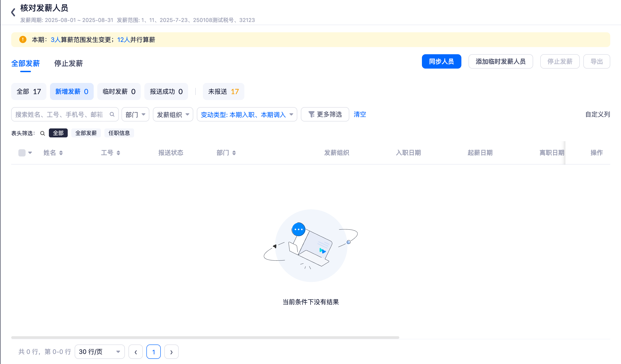Click the 入职日期 column header

click(408, 153)
